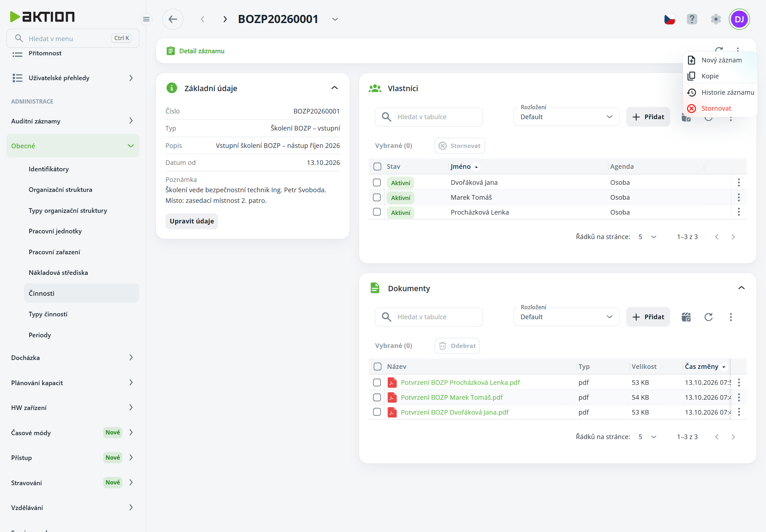Screen dimensions: 766x532
Task: Open the DJ user avatar
Action: click(x=739, y=19)
